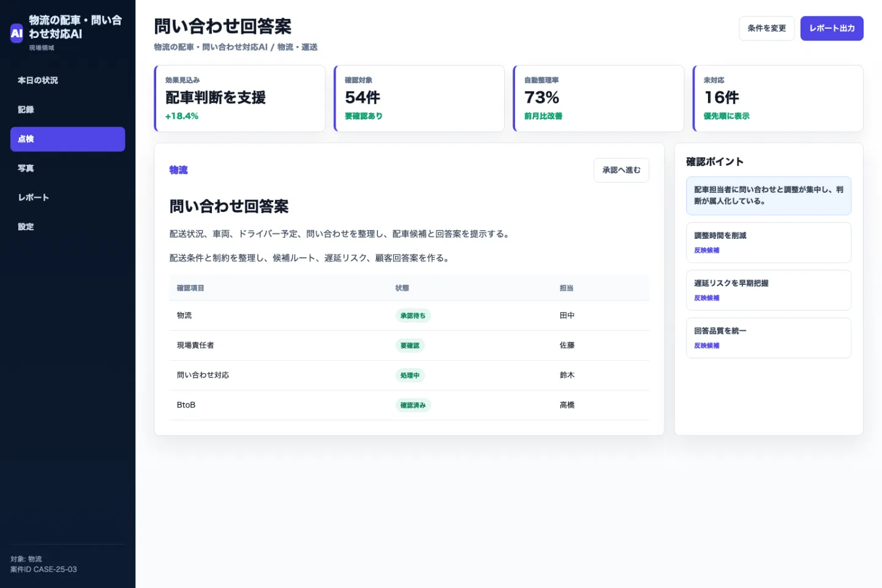Click the assignee 高橋
Image resolution: width=882 pixels, height=588 pixels.
(x=567, y=405)
